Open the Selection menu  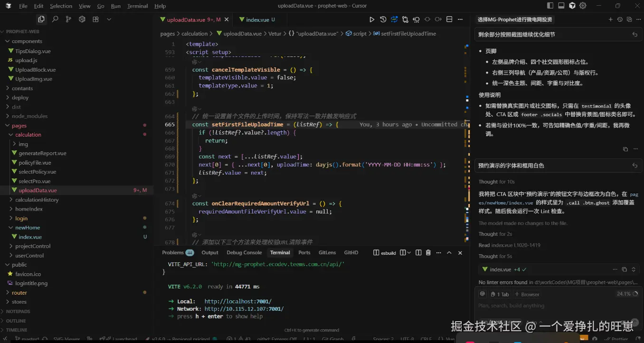point(61,6)
